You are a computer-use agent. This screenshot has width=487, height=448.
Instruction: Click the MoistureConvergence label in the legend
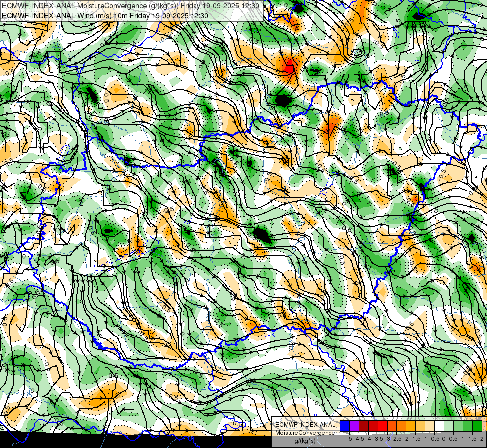click(305, 433)
